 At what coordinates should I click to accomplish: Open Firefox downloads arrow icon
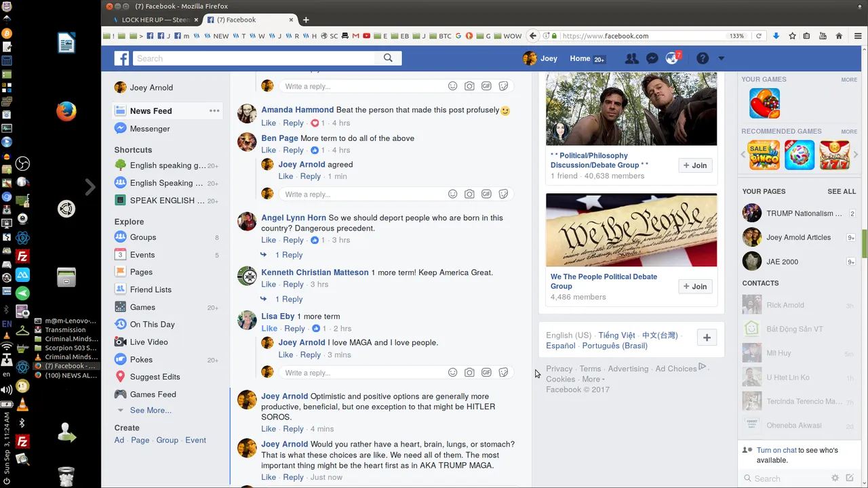pyautogui.click(x=776, y=36)
